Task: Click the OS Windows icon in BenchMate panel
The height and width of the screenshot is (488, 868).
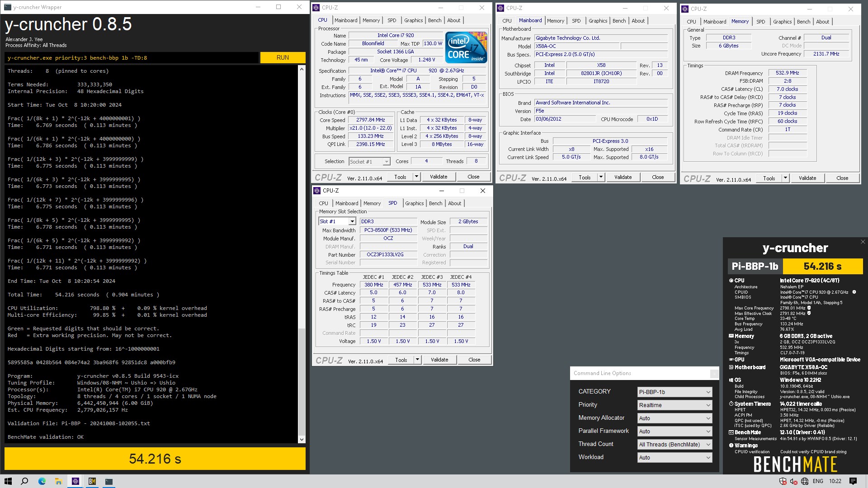Action: click(x=731, y=380)
